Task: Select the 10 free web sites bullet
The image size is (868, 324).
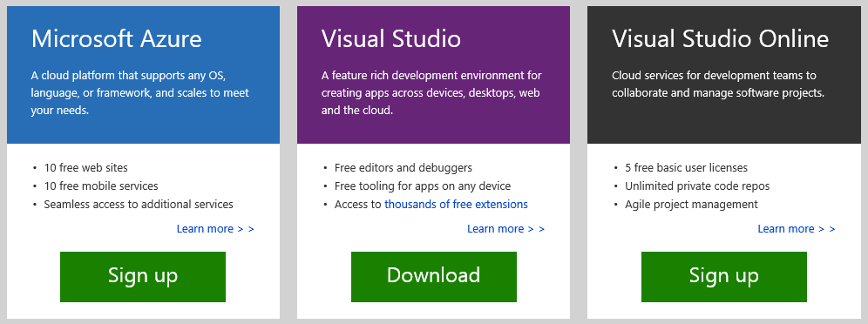Action: [x=85, y=167]
